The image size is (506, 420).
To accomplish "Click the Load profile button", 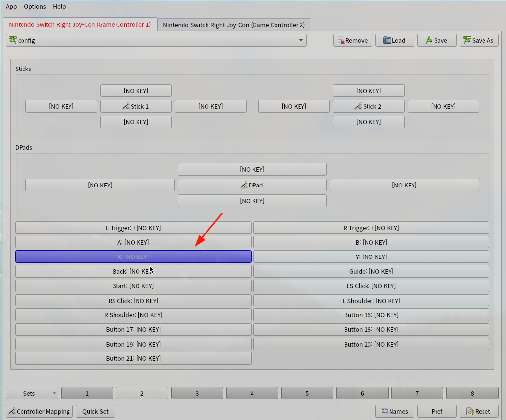I will point(394,40).
